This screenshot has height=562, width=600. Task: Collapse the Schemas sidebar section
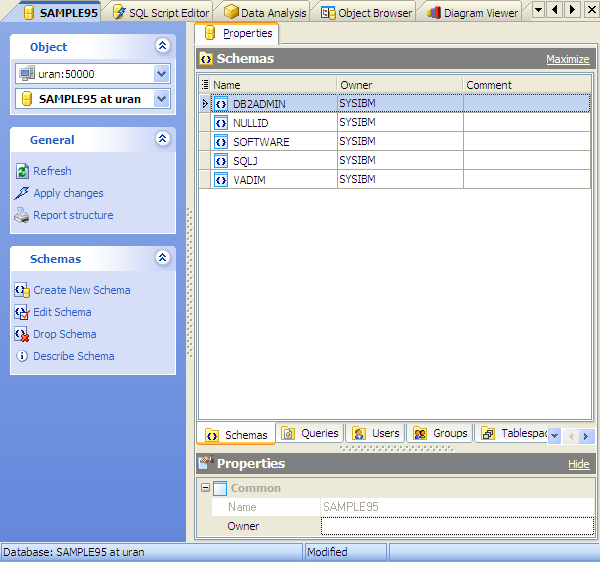point(162,258)
